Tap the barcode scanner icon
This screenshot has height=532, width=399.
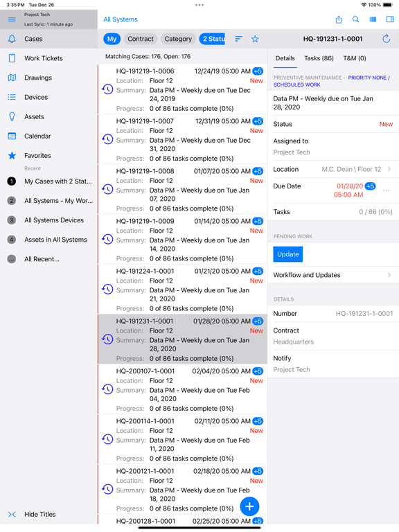point(373,19)
